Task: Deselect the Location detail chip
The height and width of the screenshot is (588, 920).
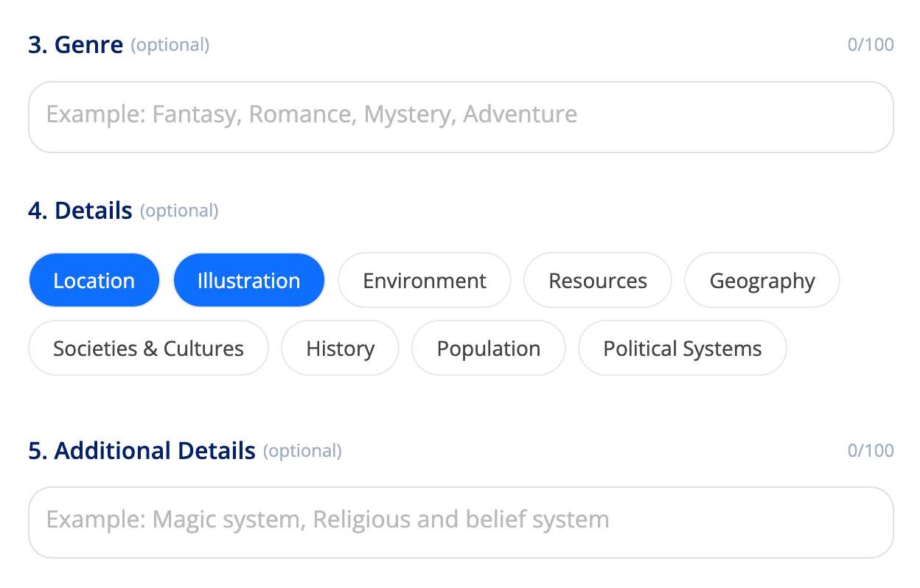Action: tap(94, 280)
